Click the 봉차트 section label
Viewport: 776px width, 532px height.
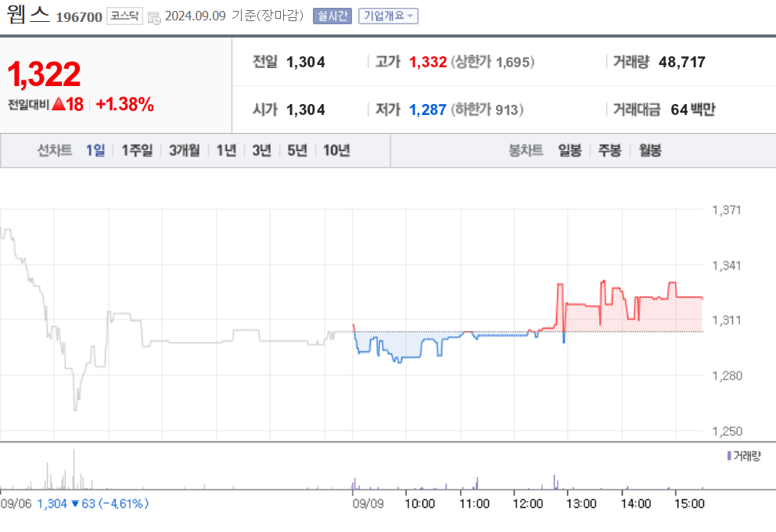(x=526, y=150)
